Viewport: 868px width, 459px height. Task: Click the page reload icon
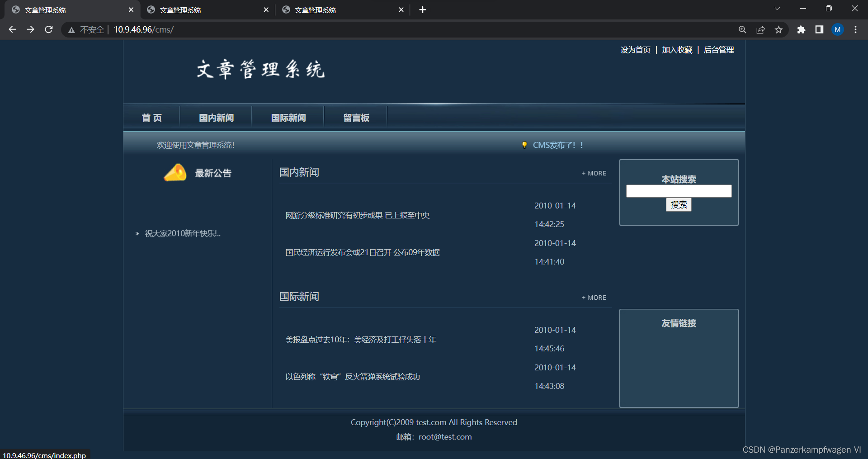(48, 29)
